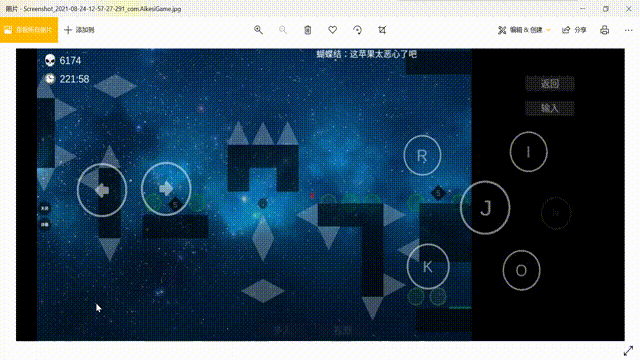The height and width of the screenshot is (360, 640).
Task: Click the Add to (添加到) button
Action: pyautogui.click(x=80, y=30)
